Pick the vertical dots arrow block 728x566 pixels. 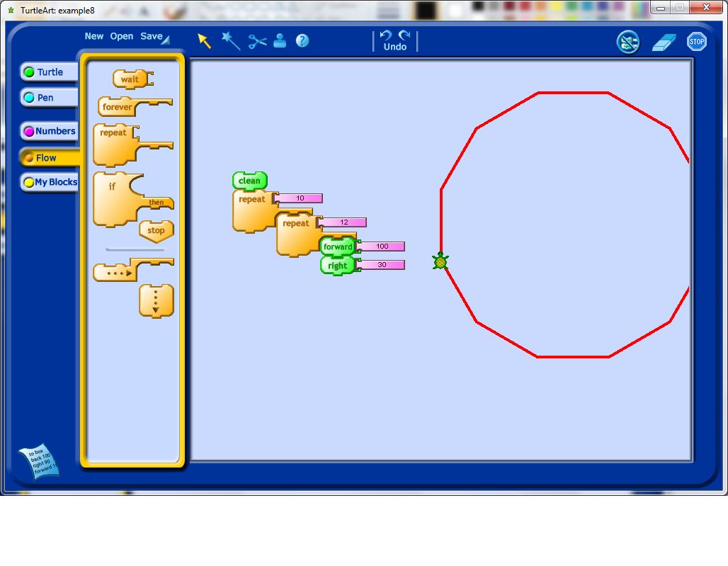(x=157, y=301)
